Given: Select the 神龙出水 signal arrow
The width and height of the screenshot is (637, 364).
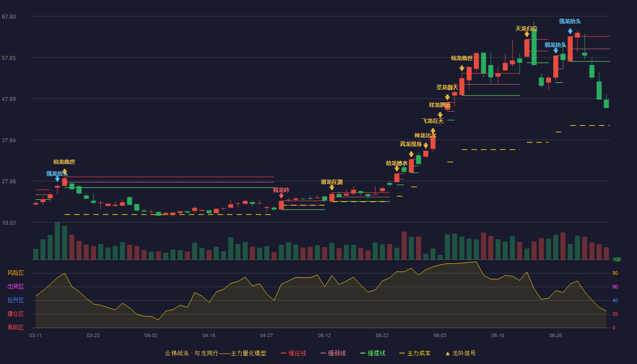Looking at the screenshot, I should [x=426, y=146].
